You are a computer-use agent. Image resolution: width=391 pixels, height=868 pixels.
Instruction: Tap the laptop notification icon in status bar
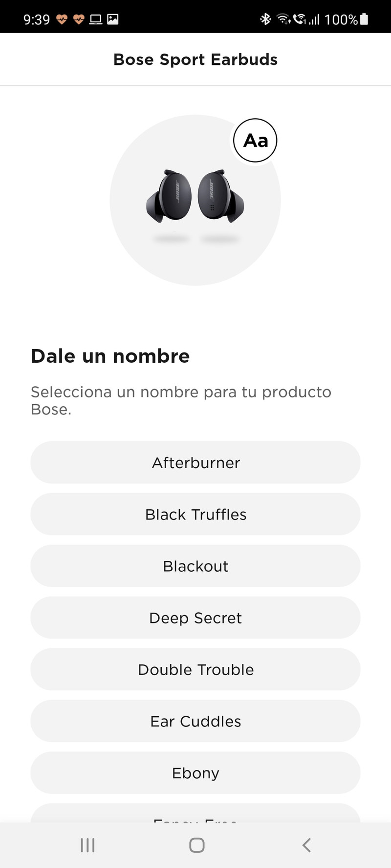tap(96, 19)
